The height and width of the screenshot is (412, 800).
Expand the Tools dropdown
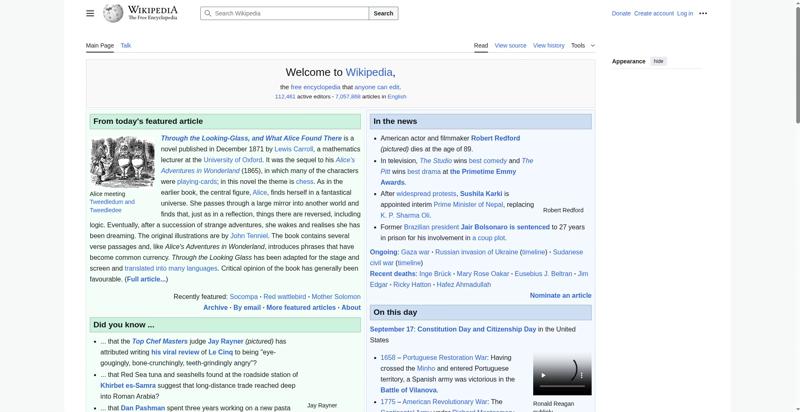(583, 45)
